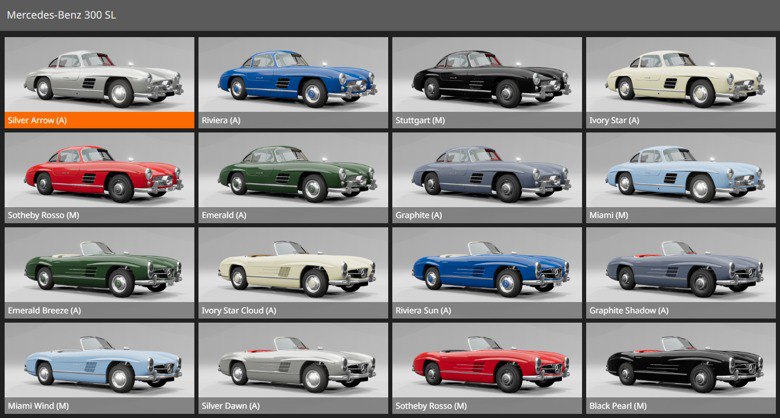Choose the Silver Dawn (A) roadster
This screenshot has height=418, width=780.
click(294, 360)
